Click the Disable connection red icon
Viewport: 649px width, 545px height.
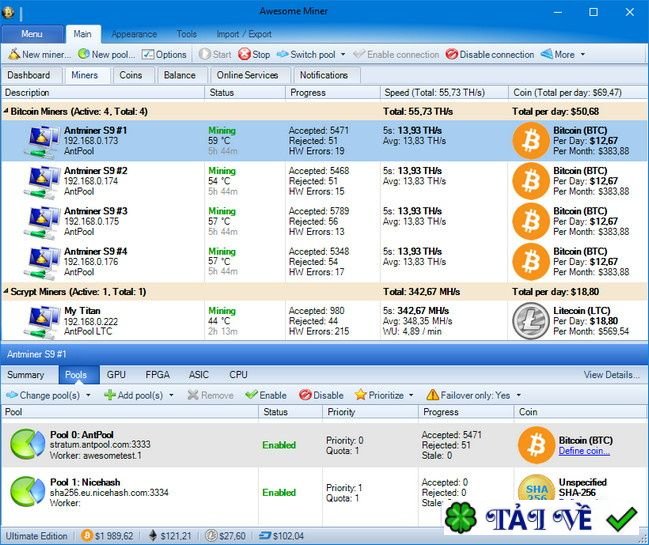click(452, 54)
